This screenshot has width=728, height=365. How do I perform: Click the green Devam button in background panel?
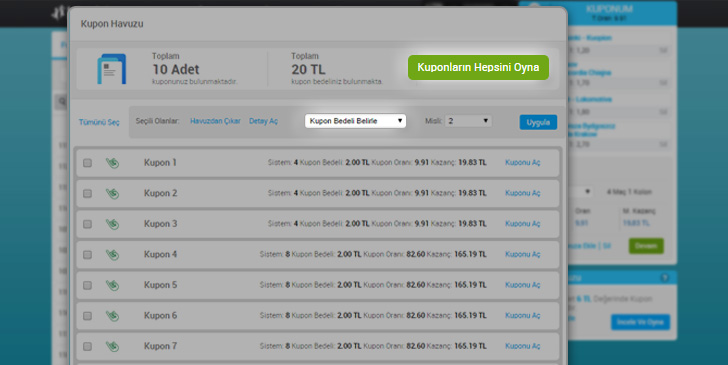tap(646, 246)
